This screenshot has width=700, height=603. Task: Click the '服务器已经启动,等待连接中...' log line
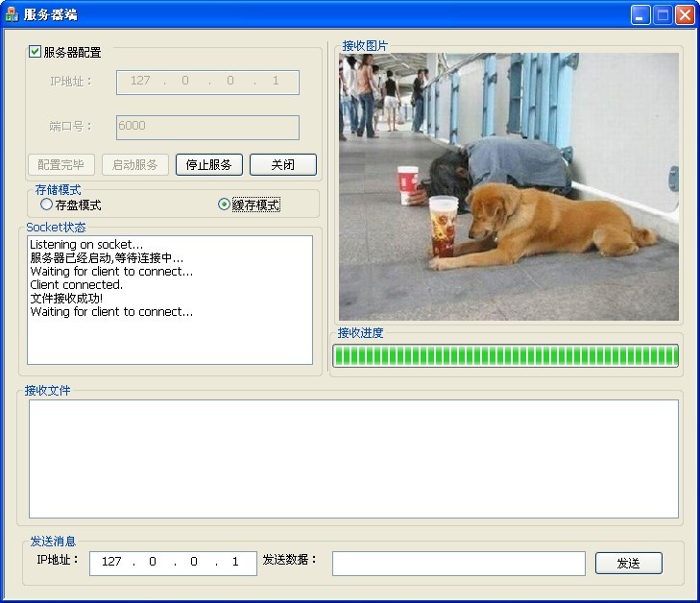pyautogui.click(x=107, y=258)
